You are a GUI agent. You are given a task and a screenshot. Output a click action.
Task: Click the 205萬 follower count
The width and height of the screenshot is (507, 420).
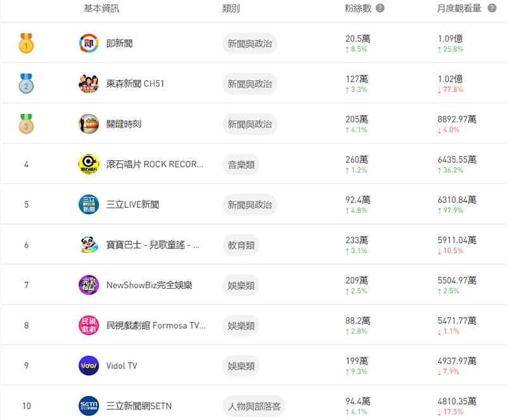(357, 119)
